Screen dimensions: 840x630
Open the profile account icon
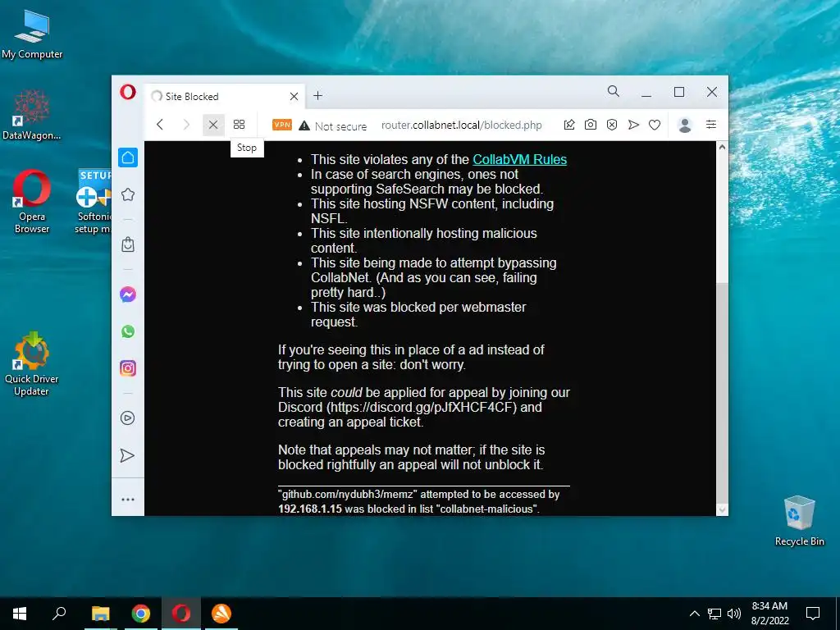(685, 125)
